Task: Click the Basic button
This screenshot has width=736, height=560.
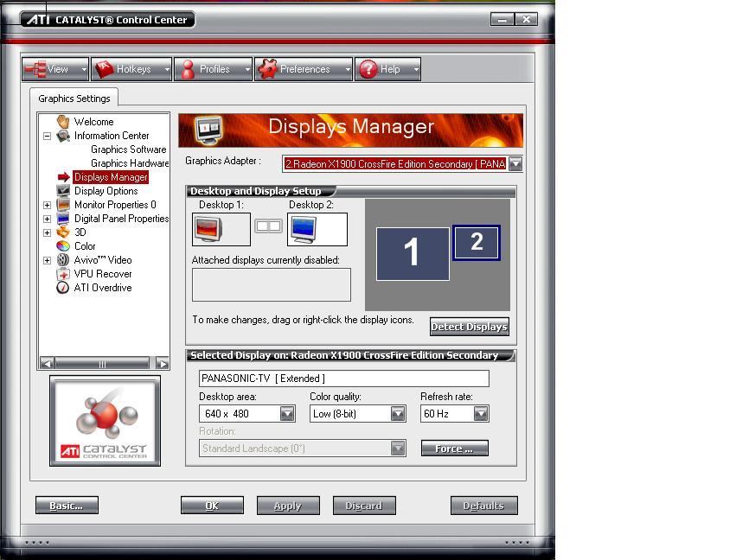Action: (x=67, y=506)
